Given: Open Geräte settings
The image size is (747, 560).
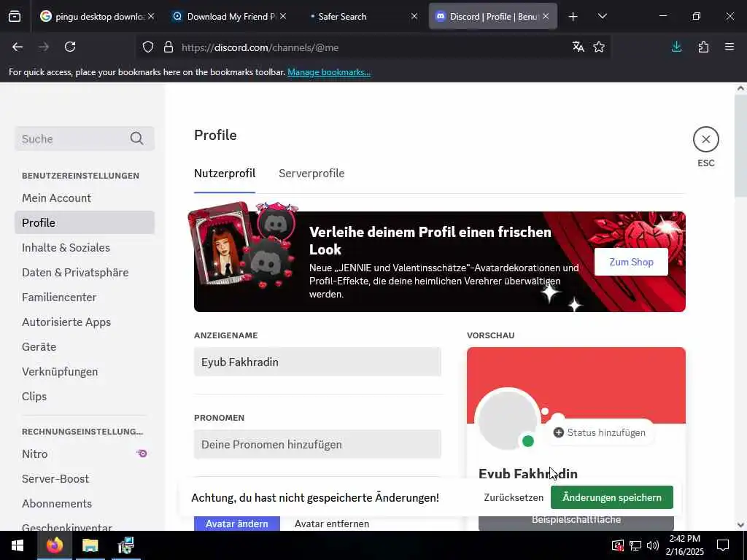Looking at the screenshot, I should point(85,346).
